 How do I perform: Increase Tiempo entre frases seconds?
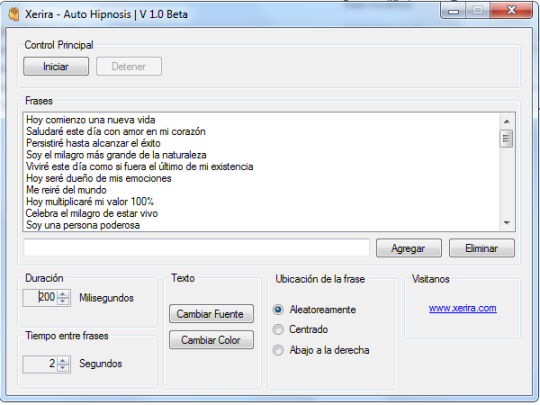(63, 361)
